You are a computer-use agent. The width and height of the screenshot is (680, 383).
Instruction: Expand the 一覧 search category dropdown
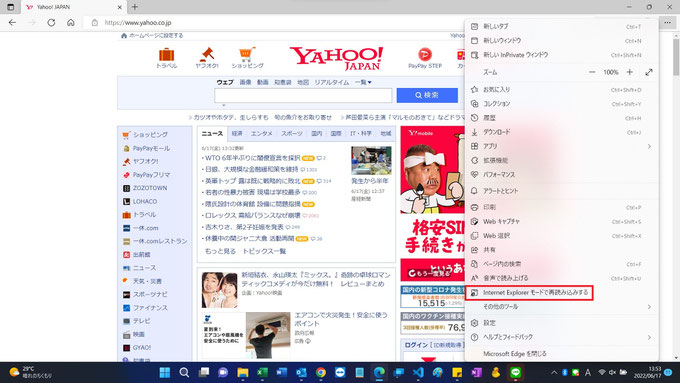pos(363,82)
